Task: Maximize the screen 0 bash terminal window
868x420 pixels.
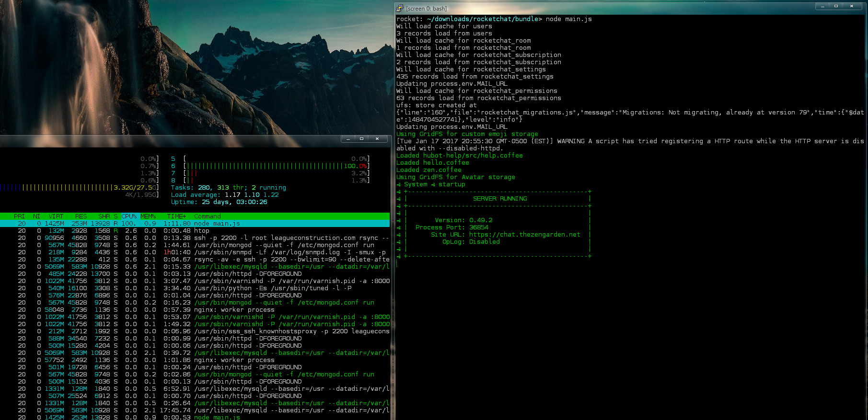Action: tap(836, 6)
